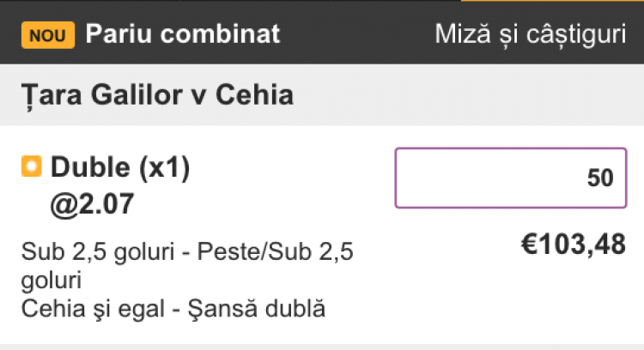Click the Țara Galilor team name
644x350 pixels.
(x=102, y=94)
